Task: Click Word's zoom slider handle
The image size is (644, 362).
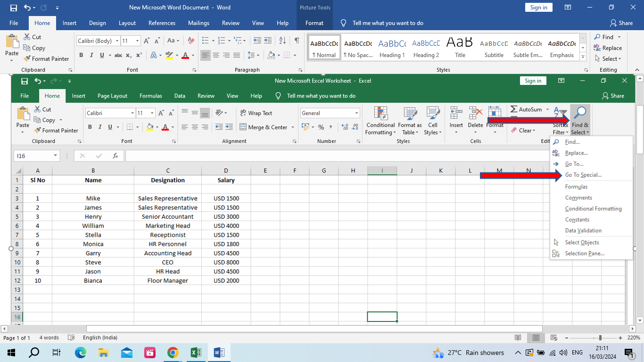Action: 600,338
